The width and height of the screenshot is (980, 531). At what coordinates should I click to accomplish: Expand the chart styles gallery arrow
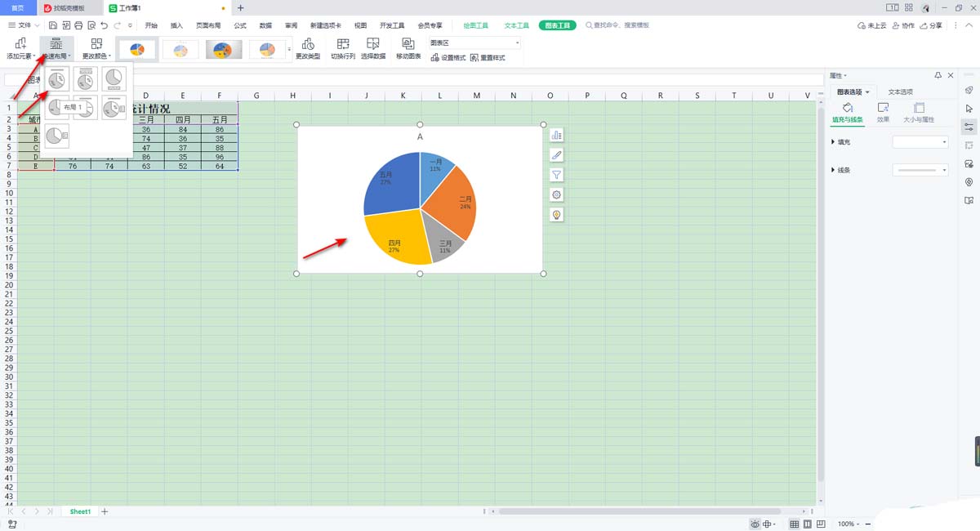288,50
